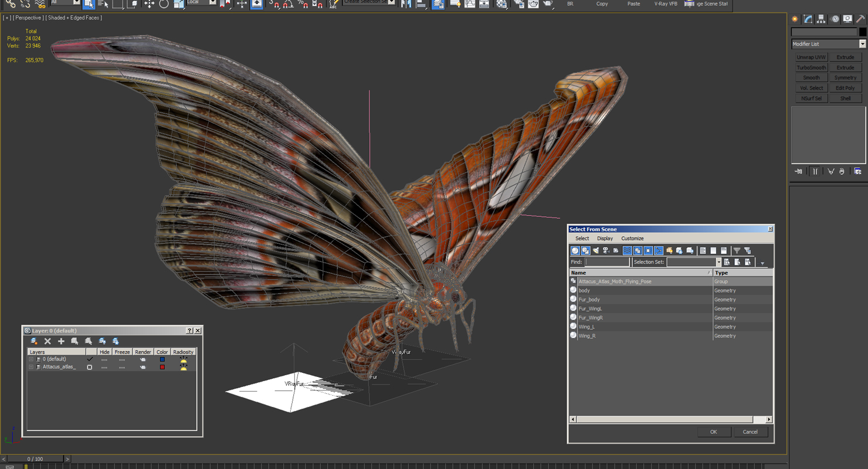Click the funnel filter icon in Select From Scene

tap(737, 251)
